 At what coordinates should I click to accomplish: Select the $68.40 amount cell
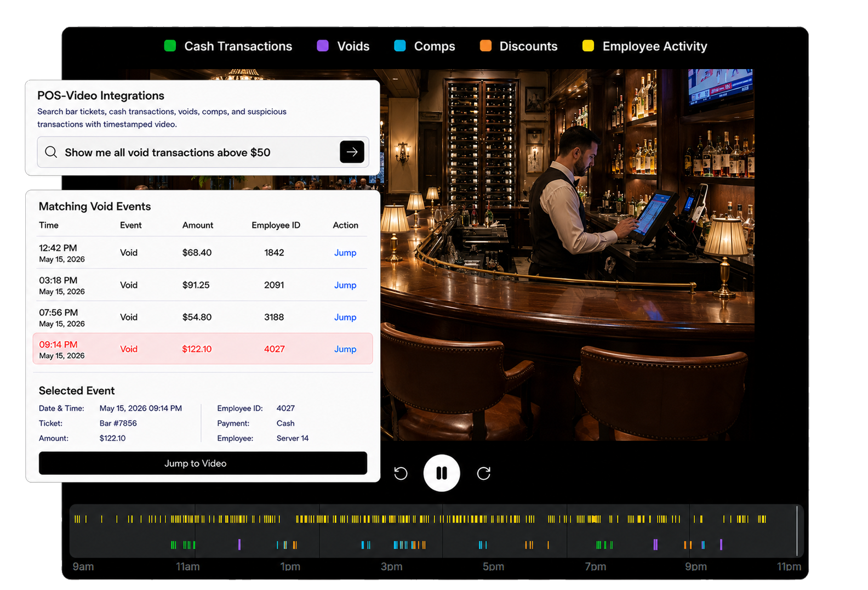[x=197, y=253]
